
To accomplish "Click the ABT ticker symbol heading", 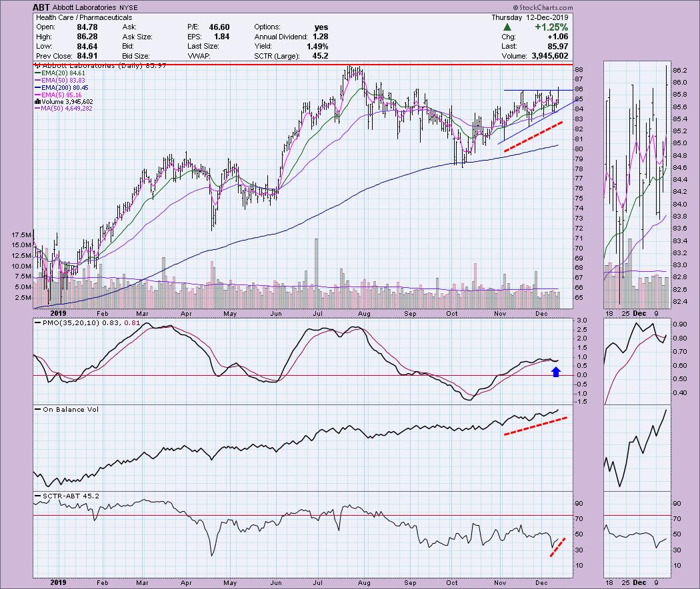I will coord(41,7).
